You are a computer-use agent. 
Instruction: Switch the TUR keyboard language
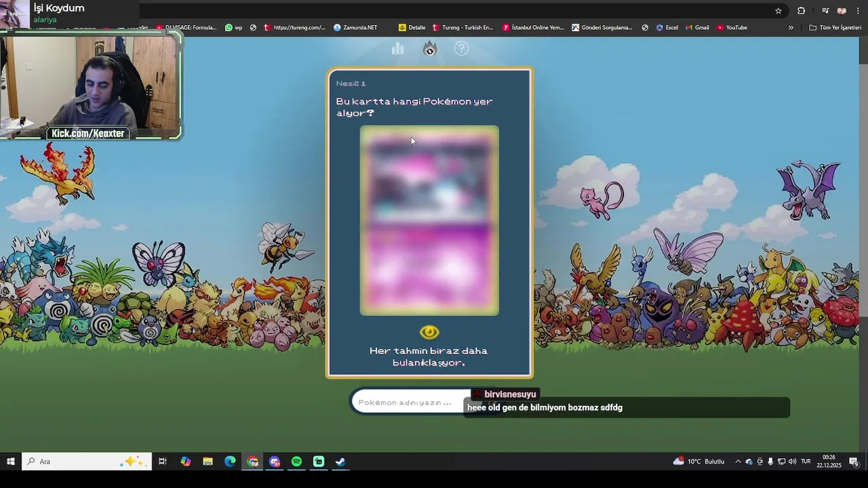(x=806, y=462)
